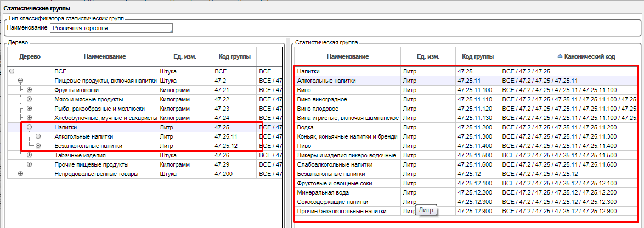Click the sort arrow in Канонический код header
The height and width of the screenshot is (228, 644).
[560, 56]
